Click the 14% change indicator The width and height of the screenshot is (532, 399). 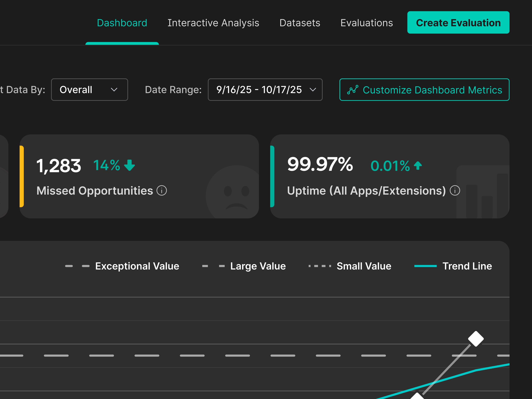click(107, 165)
